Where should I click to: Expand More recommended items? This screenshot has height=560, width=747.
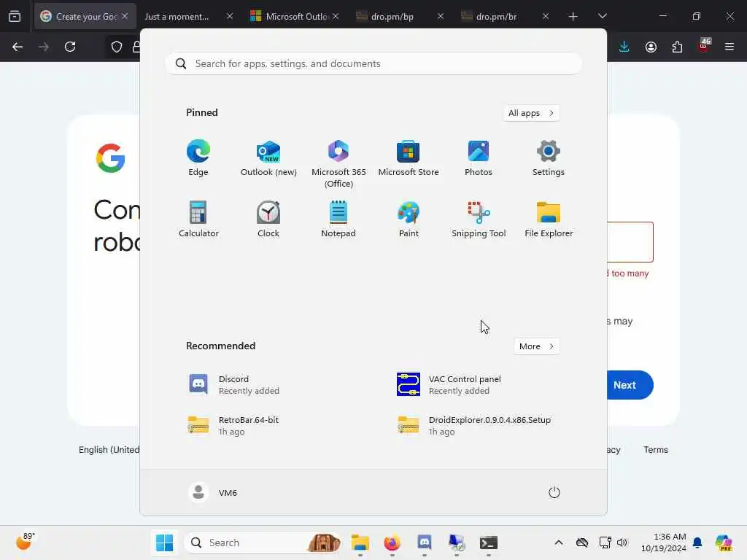(x=537, y=346)
